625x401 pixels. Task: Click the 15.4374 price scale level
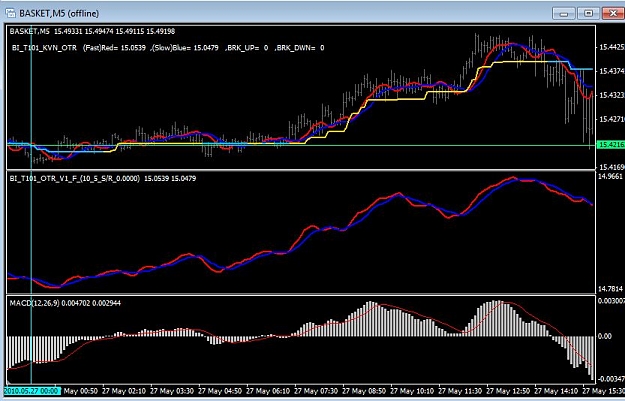click(x=611, y=71)
